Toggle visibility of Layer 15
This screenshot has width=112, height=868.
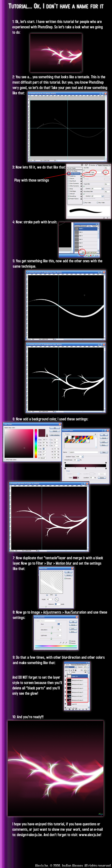[65, 676]
